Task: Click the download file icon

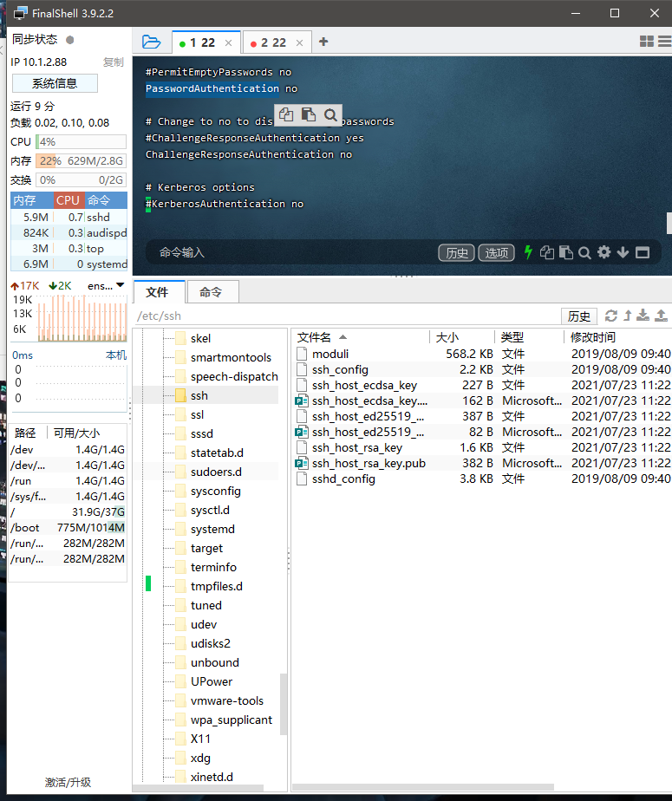Action: 643,316
